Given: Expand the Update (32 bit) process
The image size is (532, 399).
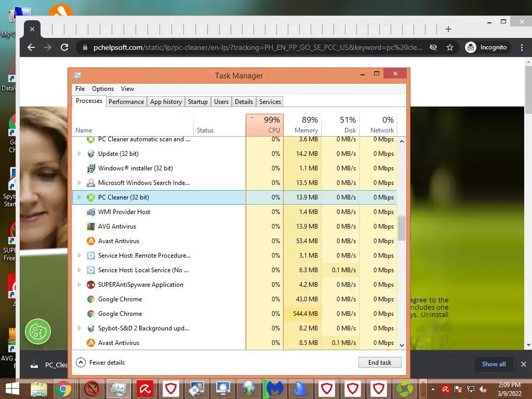Looking at the screenshot, I should (x=79, y=154).
